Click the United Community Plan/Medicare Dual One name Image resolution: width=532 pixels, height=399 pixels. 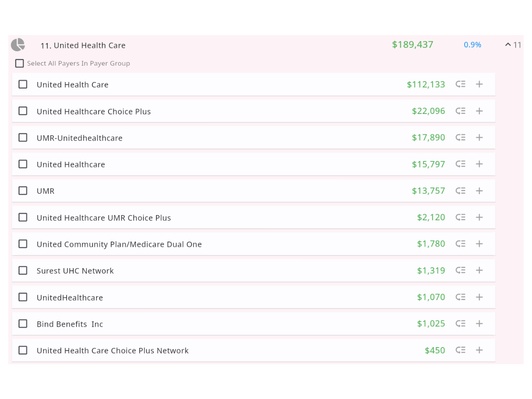pyautogui.click(x=119, y=244)
